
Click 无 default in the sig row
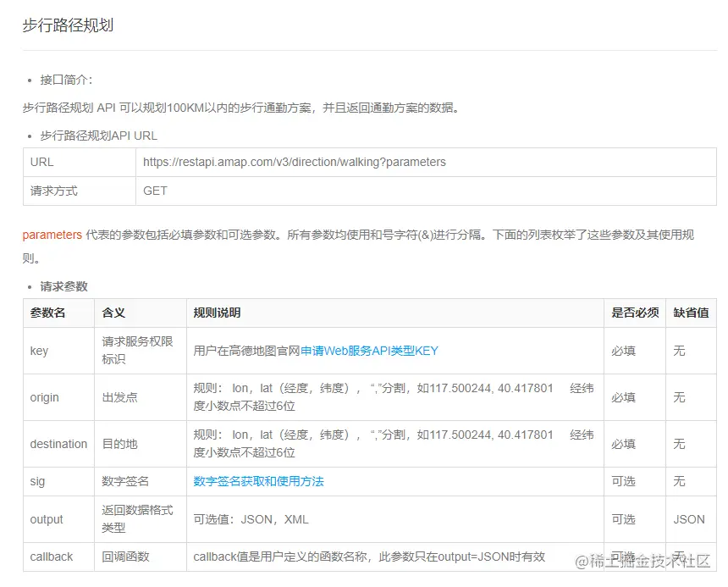(x=679, y=482)
